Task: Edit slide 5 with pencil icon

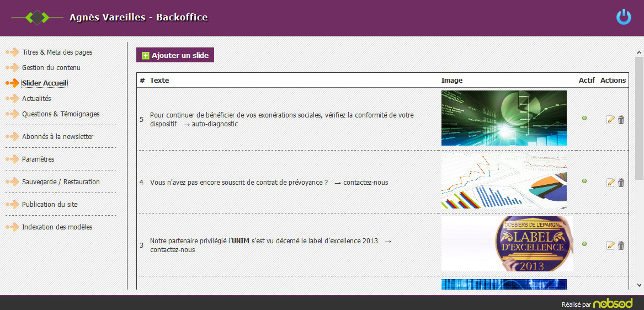Action: [x=611, y=120]
